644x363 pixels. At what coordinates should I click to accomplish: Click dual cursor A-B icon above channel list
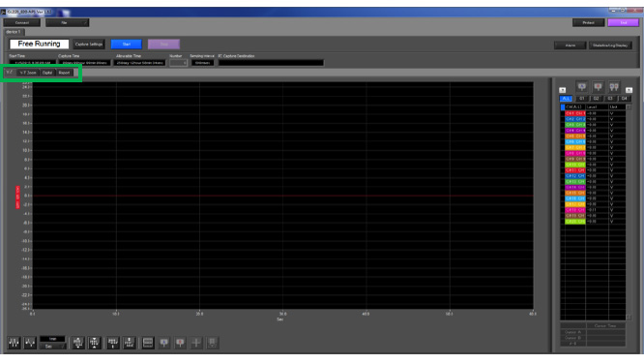coord(614,87)
